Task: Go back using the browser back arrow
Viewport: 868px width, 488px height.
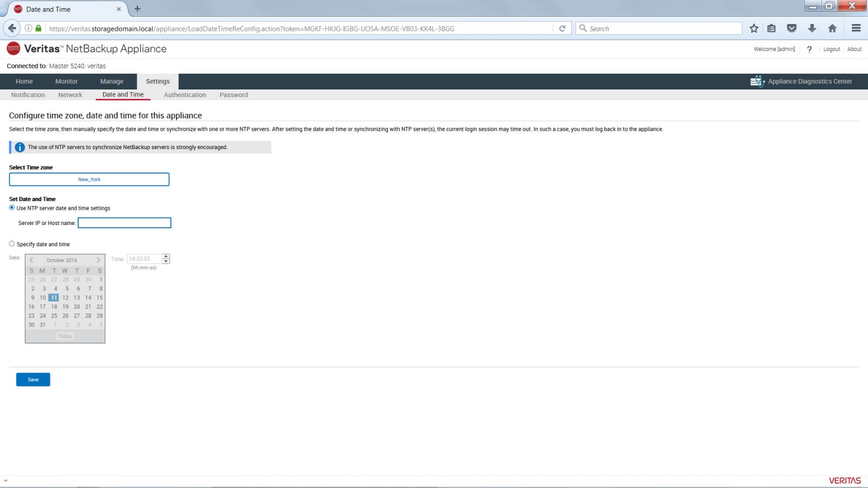Action: (12, 28)
